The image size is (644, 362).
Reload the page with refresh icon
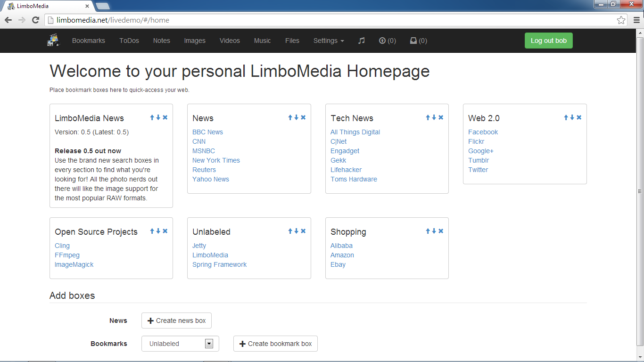click(x=35, y=20)
